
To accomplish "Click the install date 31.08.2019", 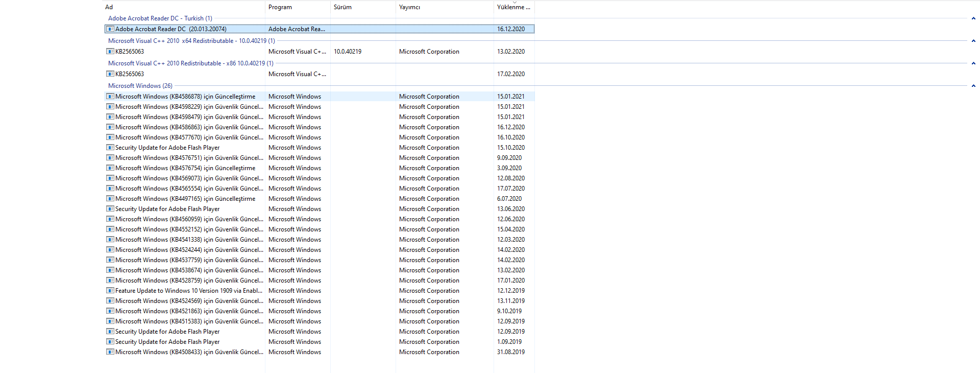I will pyautogui.click(x=511, y=352).
